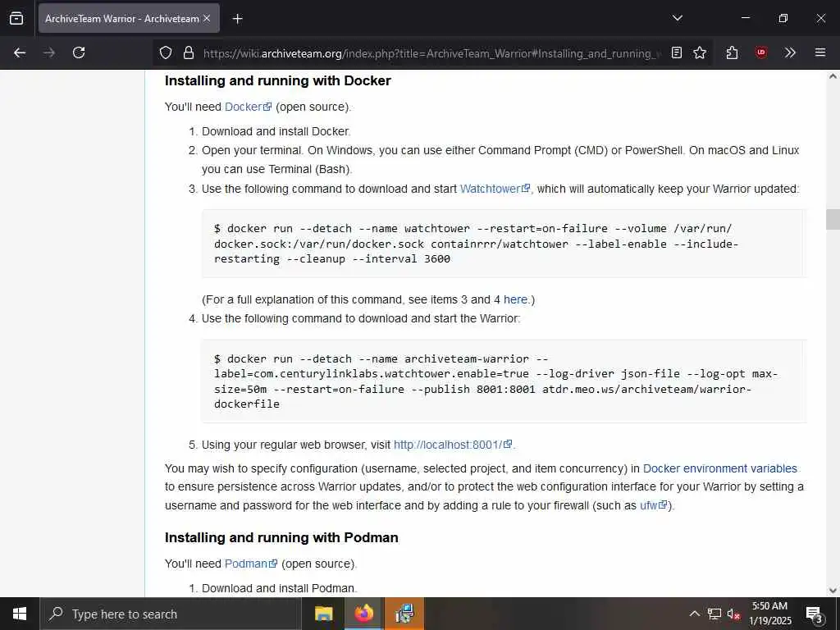Screen dimensions: 840x630
Task: Click in the watchtower docker run command block
Action: (504, 244)
